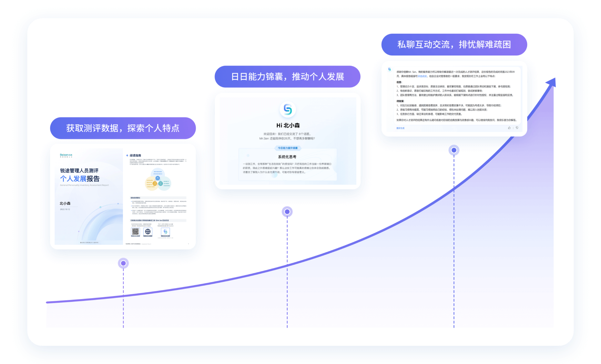Click the Beisen logo on report cover
The width and height of the screenshot is (601, 364).
[66, 155]
